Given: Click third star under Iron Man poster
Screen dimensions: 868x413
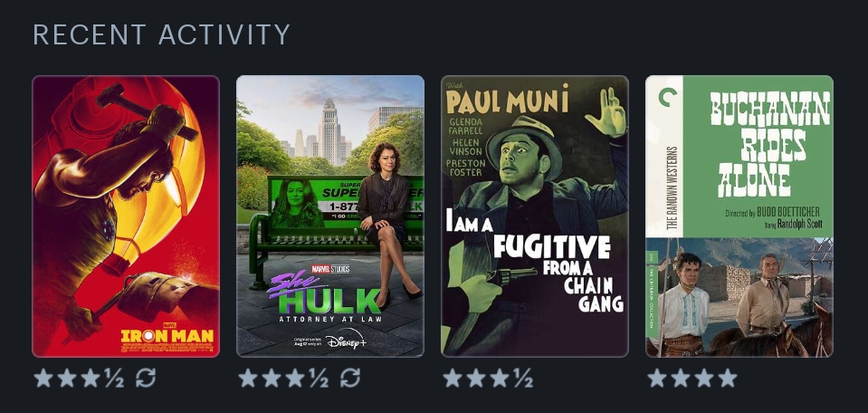Looking at the screenshot, I should [x=91, y=378].
